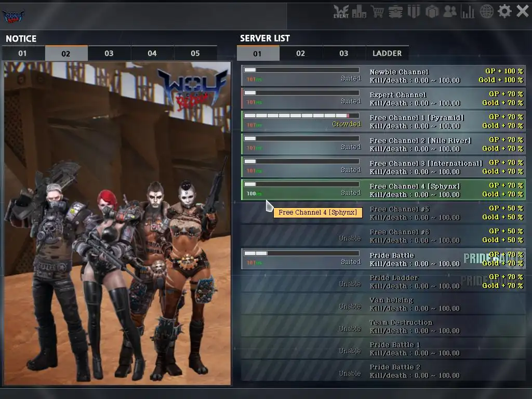Join Free Channel 3 [International]
The width and height of the screenshot is (532, 399).
pos(383,167)
